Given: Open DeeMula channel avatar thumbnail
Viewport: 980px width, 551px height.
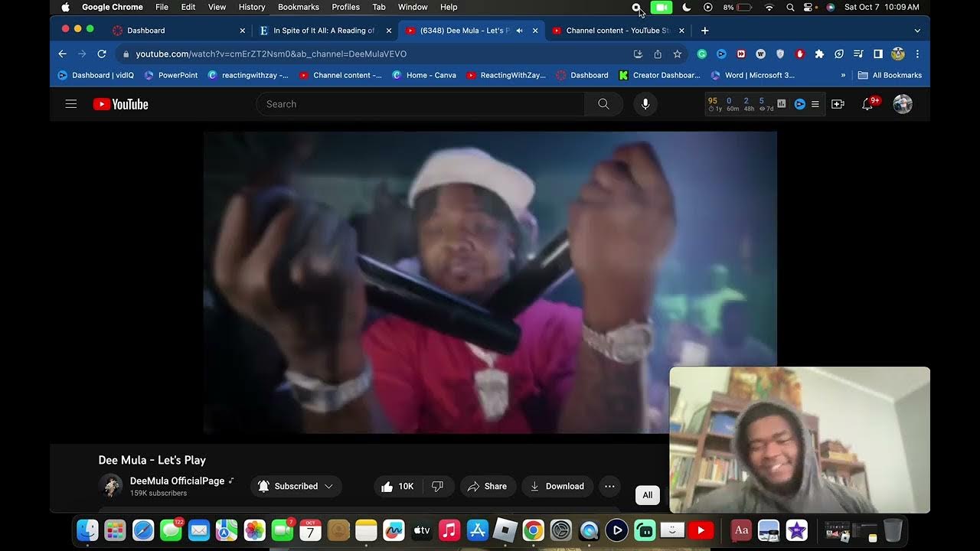Looking at the screenshot, I should click(x=111, y=486).
